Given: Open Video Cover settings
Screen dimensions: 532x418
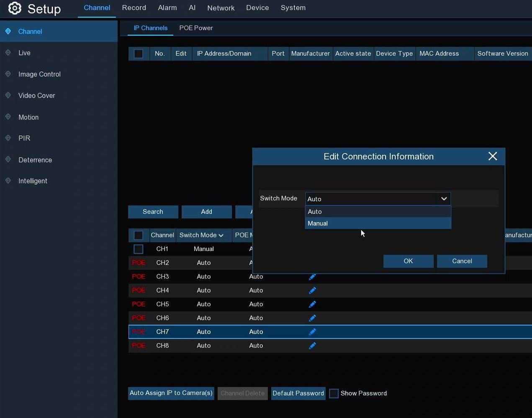Looking at the screenshot, I should coord(36,95).
